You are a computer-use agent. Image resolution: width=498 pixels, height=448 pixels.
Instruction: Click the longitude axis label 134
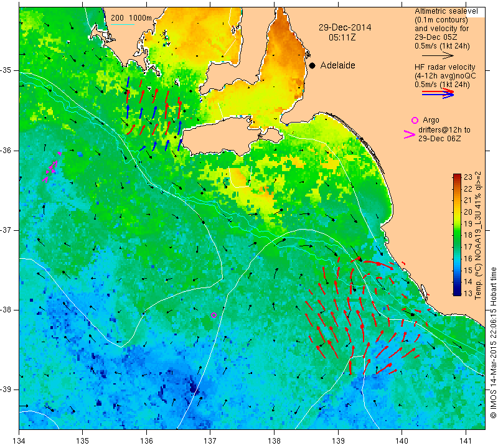(19, 441)
